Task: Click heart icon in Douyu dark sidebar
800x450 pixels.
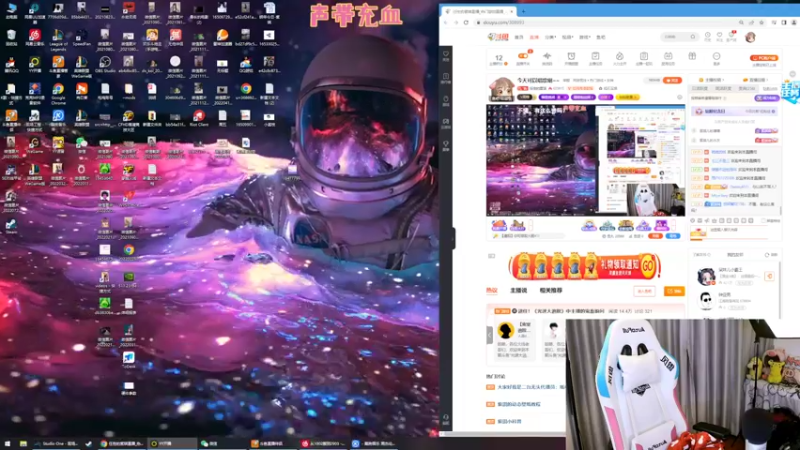Action: 445,55
